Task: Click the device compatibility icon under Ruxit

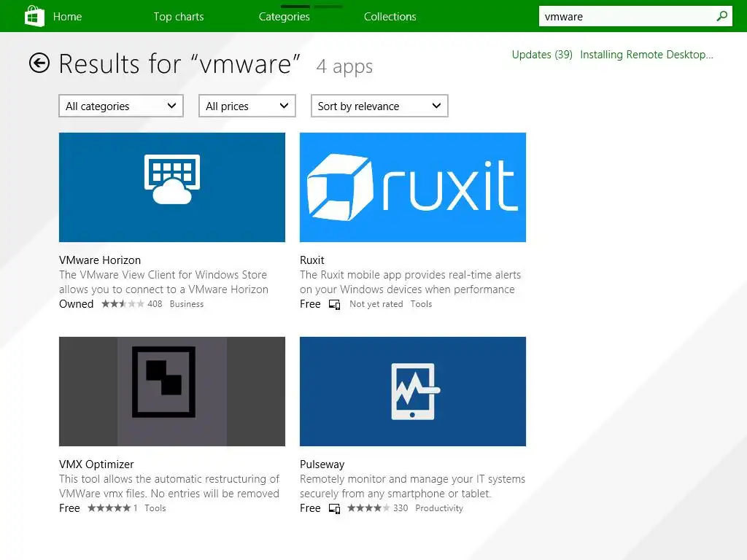Action: [x=334, y=305]
